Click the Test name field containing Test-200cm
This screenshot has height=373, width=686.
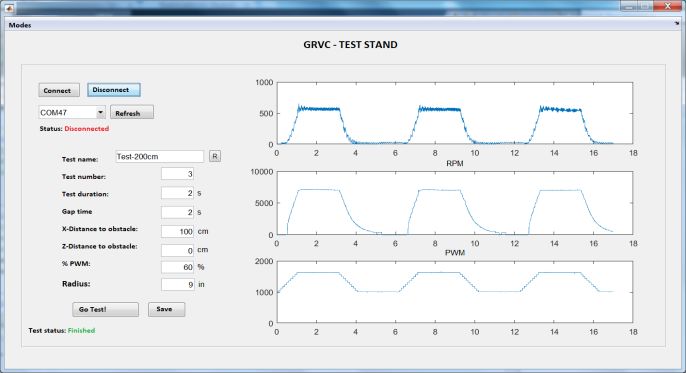click(x=160, y=157)
